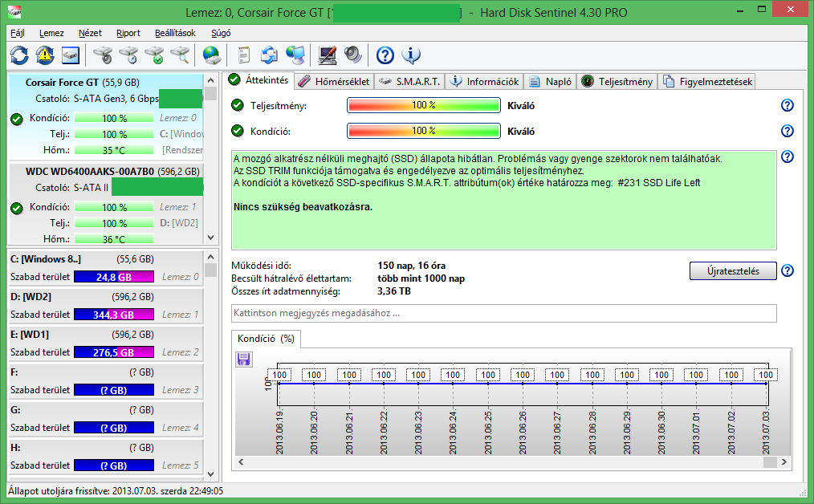Click chart scrollbar left arrow
The image size is (814, 504).
(x=240, y=462)
